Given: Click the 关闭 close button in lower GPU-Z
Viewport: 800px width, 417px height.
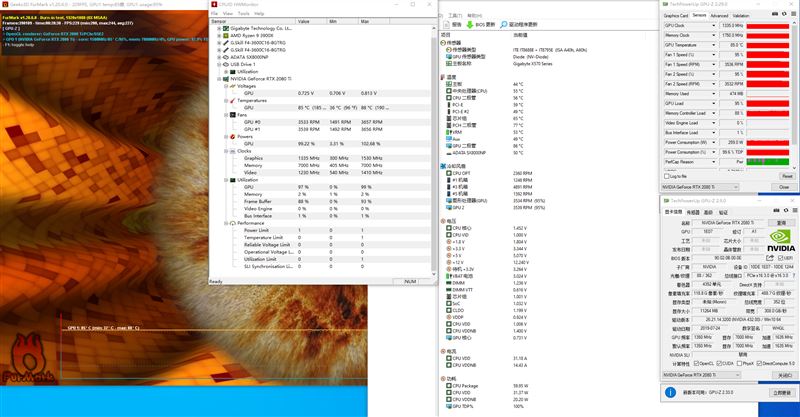Looking at the screenshot, I should pyautogui.click(x=783, y=375).
